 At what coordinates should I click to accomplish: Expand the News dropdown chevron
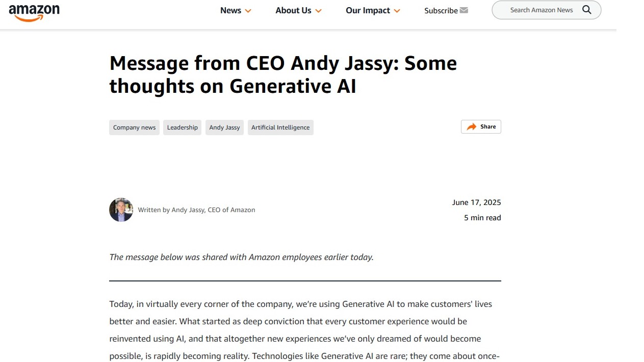click(x=248, y=11)
